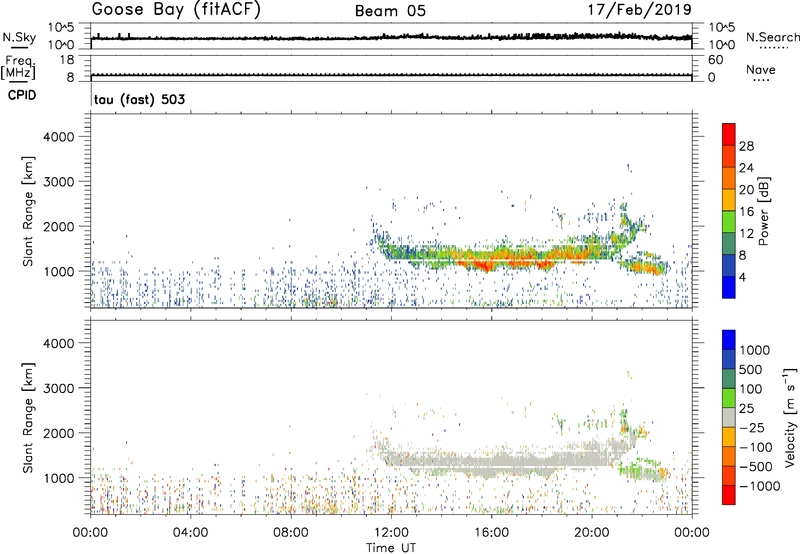Pick the yellow 16–20 dB segment of power colorbar
Screen dimensions: 800x554
729,201
